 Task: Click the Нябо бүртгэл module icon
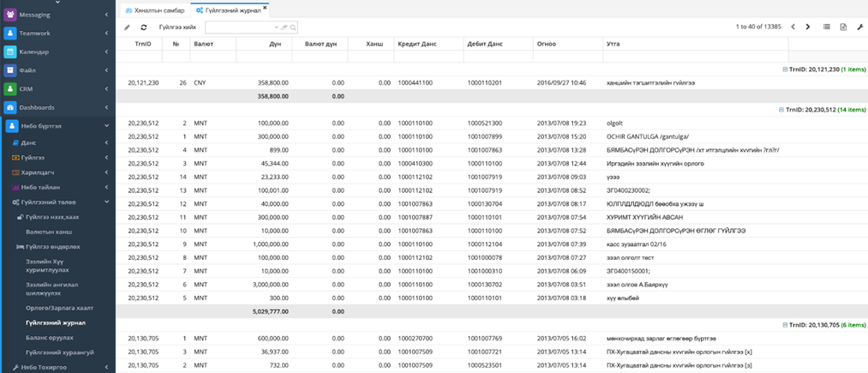11,126
